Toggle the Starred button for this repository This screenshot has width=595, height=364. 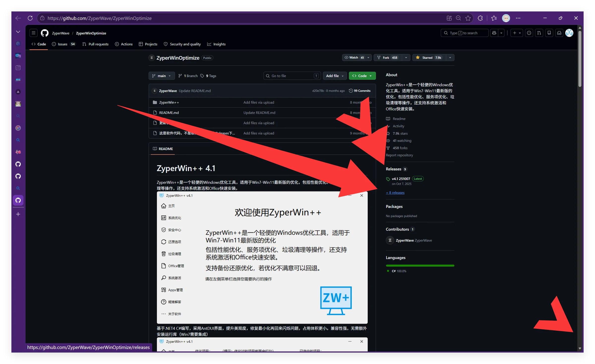[429, 57]
